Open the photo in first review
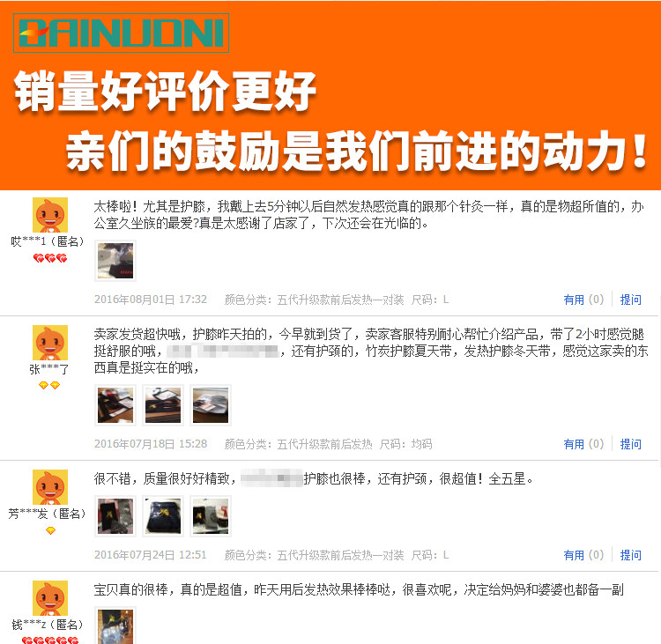This screenshot has width=661, height=644. point(115,261)
